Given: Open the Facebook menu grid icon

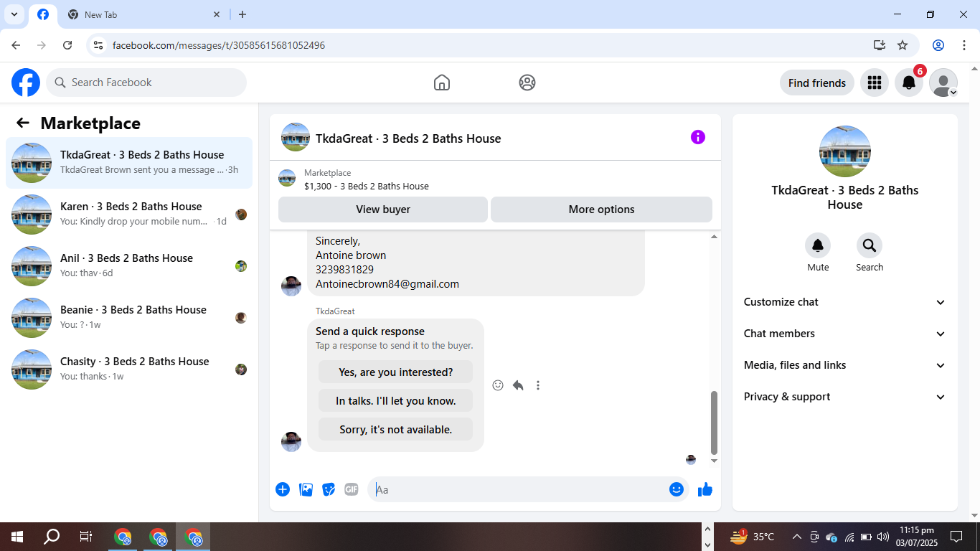Looking at the screenshot, I should click(874, 83).
